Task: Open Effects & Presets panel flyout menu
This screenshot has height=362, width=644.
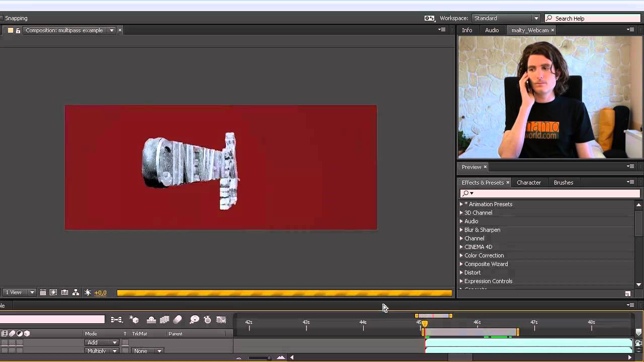Action: coord(630,182)
